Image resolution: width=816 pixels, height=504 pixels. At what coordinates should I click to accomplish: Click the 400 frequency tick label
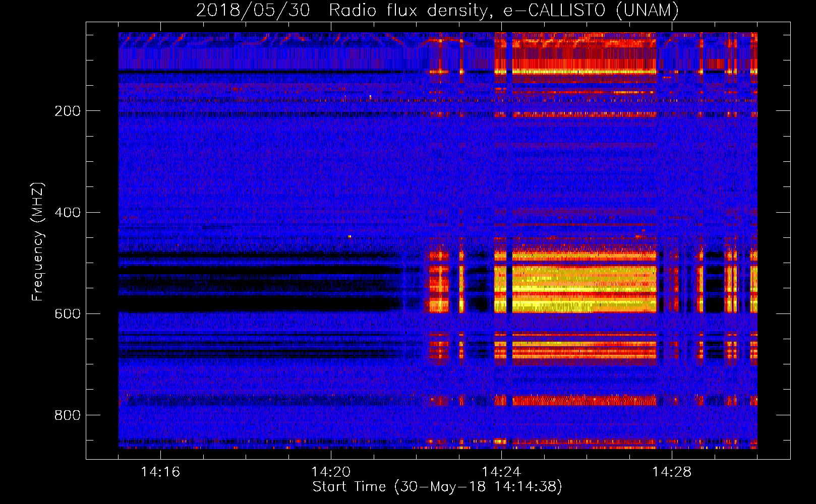[67, 212]
